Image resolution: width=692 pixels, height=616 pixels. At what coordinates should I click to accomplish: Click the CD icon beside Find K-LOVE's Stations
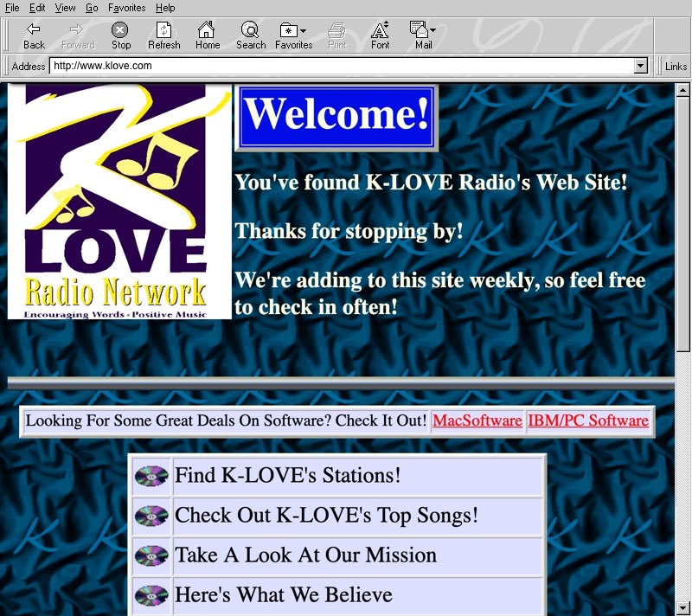151,476
